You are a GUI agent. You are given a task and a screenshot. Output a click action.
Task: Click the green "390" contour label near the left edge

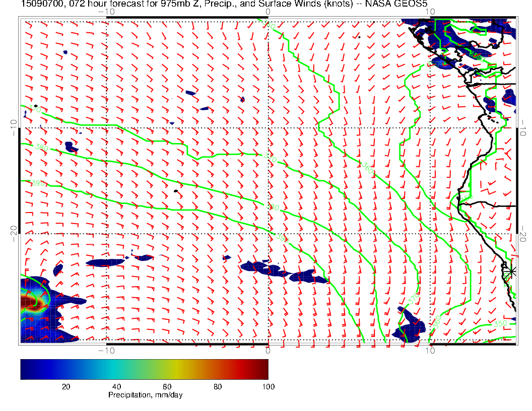pos(38,183)
